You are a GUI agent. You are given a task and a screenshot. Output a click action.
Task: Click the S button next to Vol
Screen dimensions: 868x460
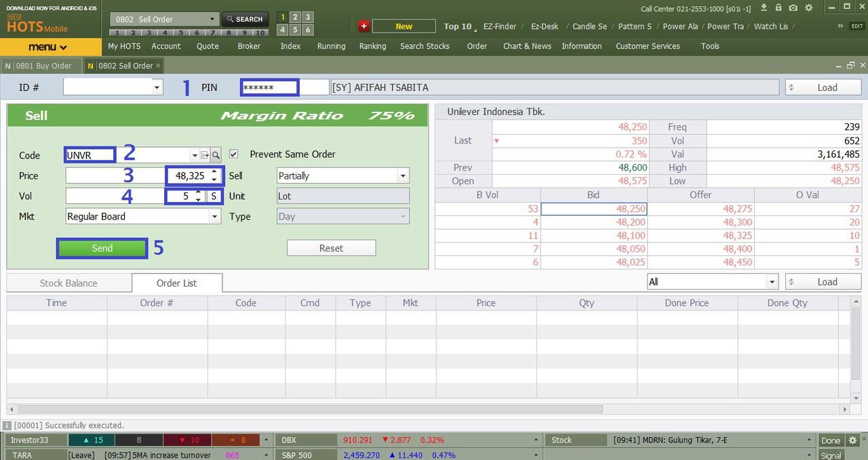pos(214,196)
